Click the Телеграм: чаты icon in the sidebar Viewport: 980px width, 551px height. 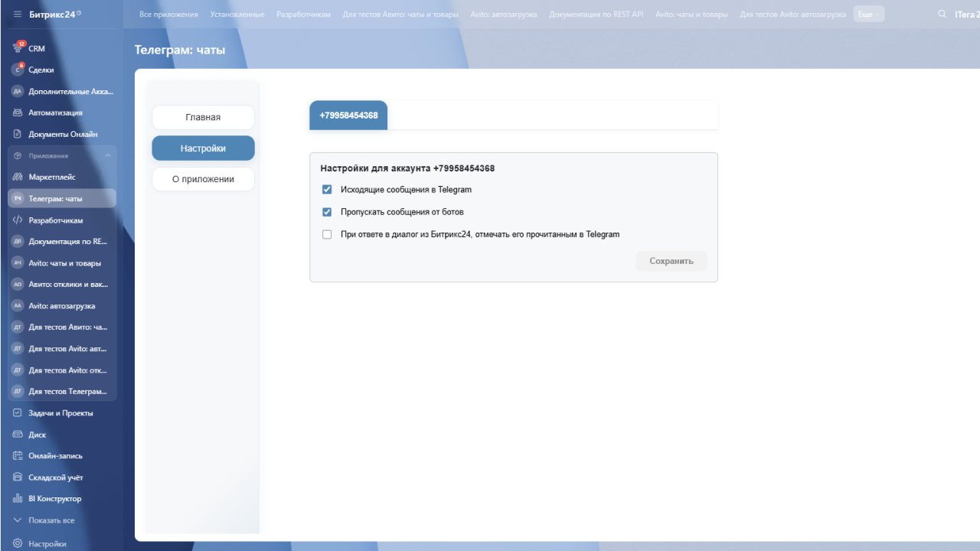point(18,198)
